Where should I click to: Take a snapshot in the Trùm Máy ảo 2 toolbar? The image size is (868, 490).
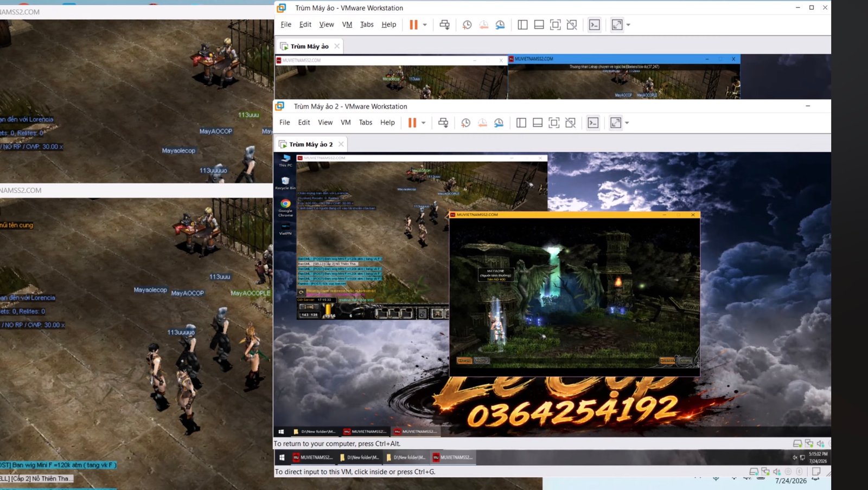click(x=465, y=122)
